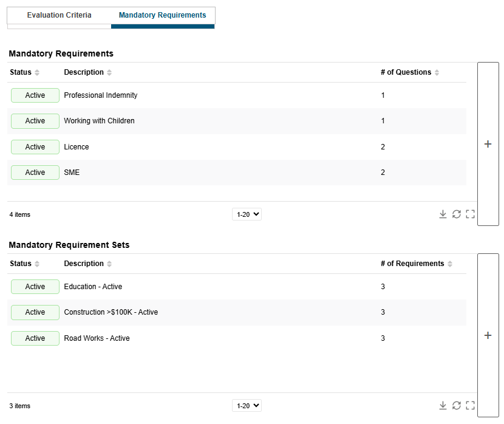
Task: Select the SME requirement row
Action: [237, 173]
